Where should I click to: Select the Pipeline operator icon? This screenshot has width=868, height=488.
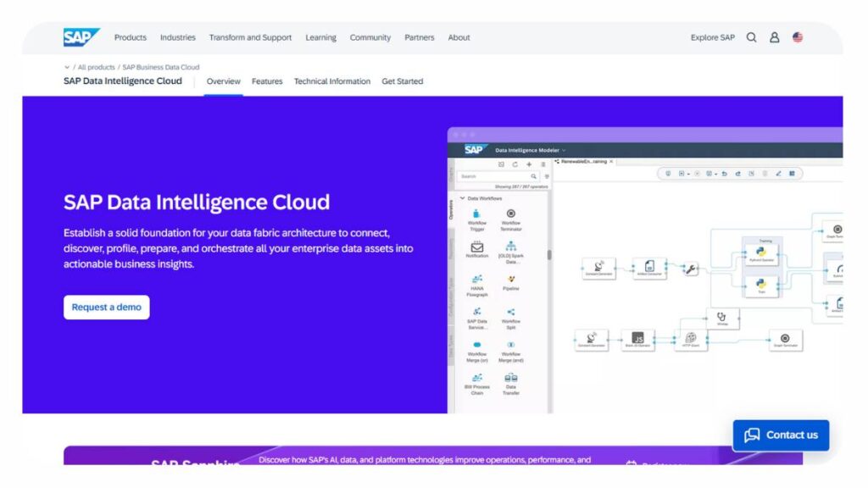(x=510, y=280)
